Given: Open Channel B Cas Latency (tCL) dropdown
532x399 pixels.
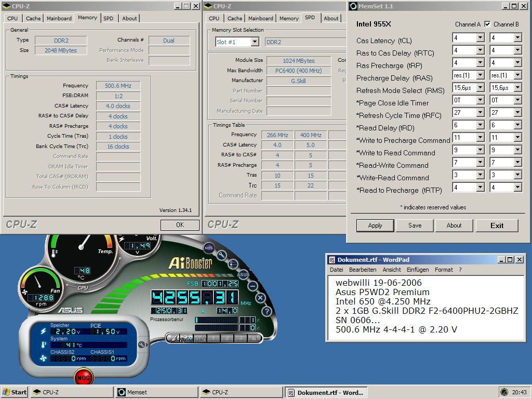Looking at the screenshot, I should coord(517,37).
